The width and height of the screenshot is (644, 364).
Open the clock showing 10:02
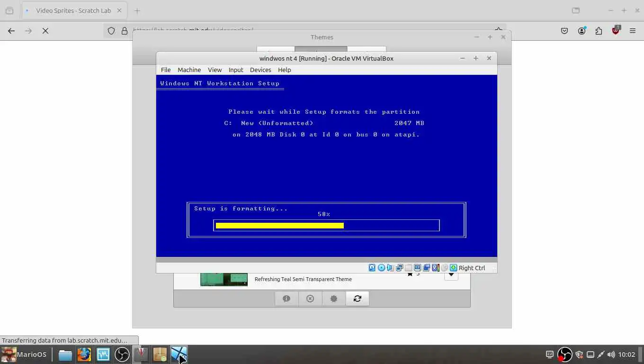click(x=626, y=355)
